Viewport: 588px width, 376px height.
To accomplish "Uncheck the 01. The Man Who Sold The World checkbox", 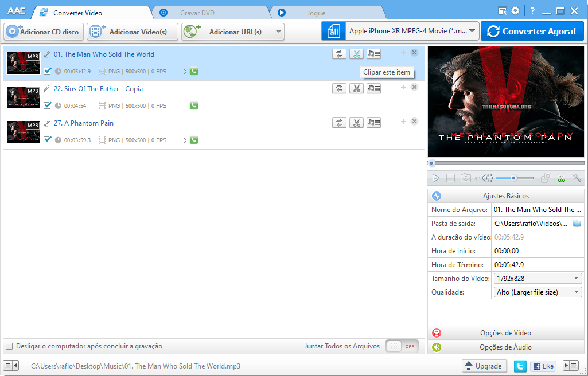I will point(48,71).
